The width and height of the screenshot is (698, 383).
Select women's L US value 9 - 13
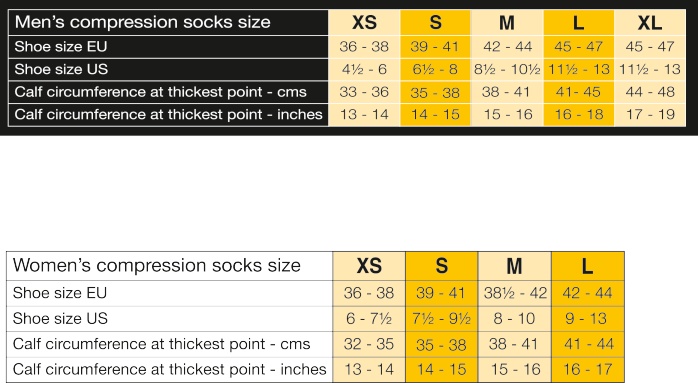point(586,318)
